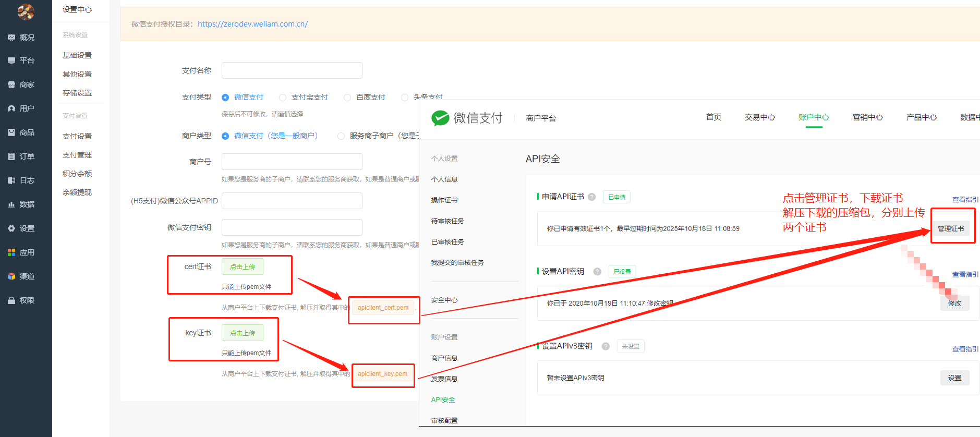
Task: Switch to 账户中心 tab
Action: [x=814, y=117]
